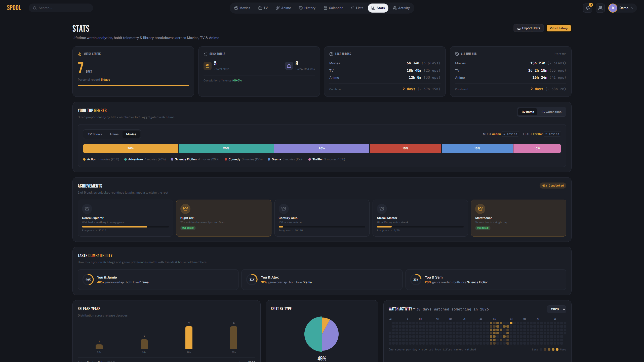Click the SPOOL logo
Viewport: 644px width, 362px height.
[x=14, y=8]
